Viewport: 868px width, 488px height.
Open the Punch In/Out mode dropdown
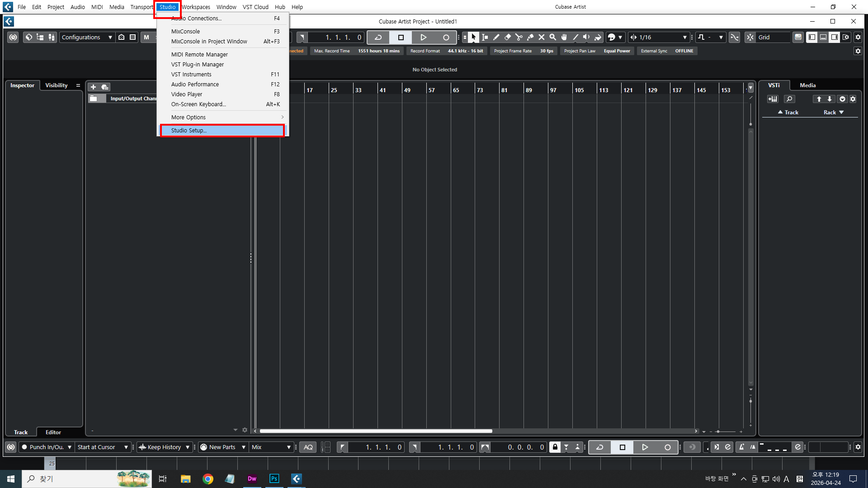[47, 447]
